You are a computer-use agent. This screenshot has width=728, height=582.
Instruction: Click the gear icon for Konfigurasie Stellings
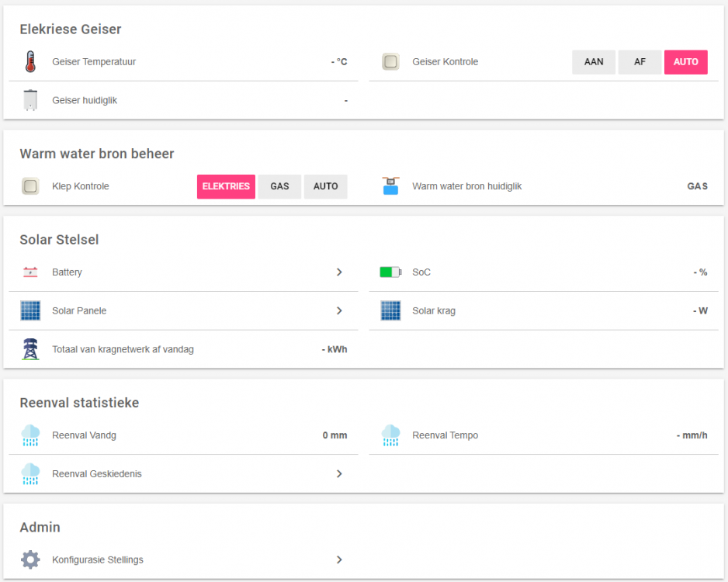click(x=30, y=559)
